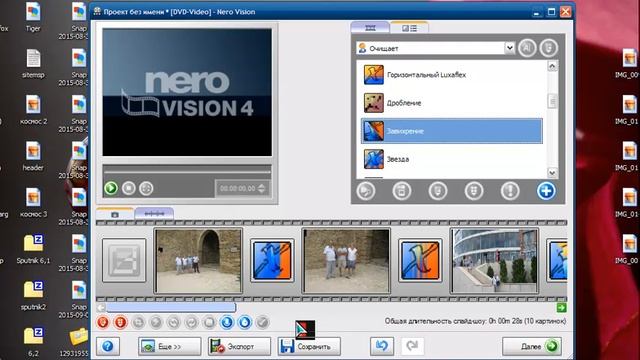Select the highlighted Завихрение transition
The width and height of the screenshot is (640, 360).
[451, 131]
